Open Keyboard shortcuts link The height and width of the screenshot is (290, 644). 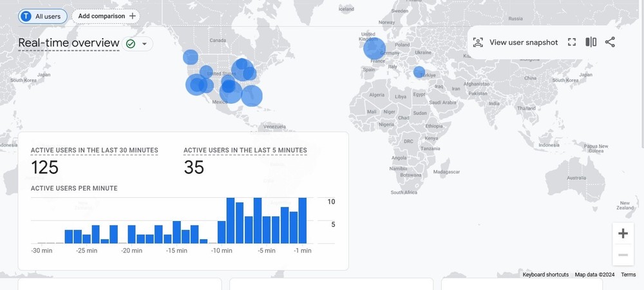(x=545, y=275)
